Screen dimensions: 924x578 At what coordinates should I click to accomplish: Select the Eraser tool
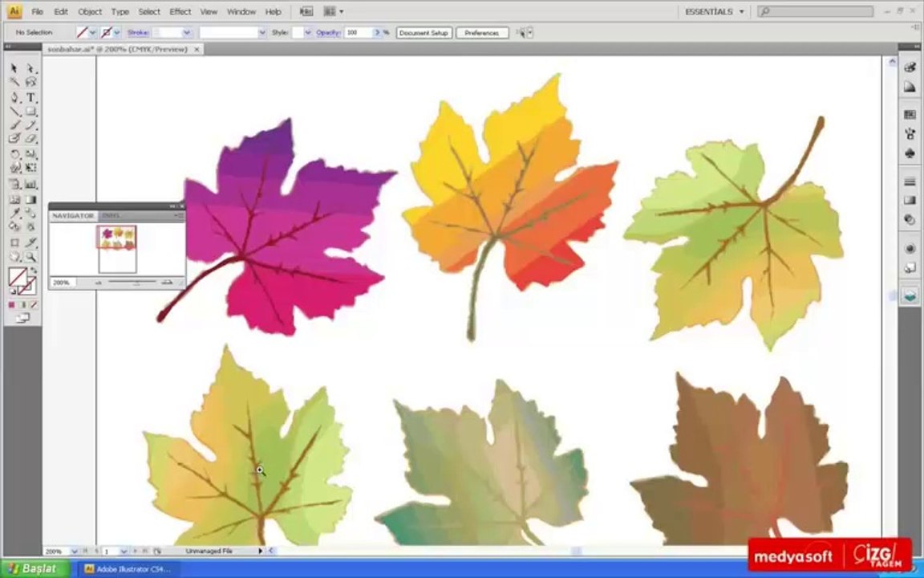tap(30, 139)
